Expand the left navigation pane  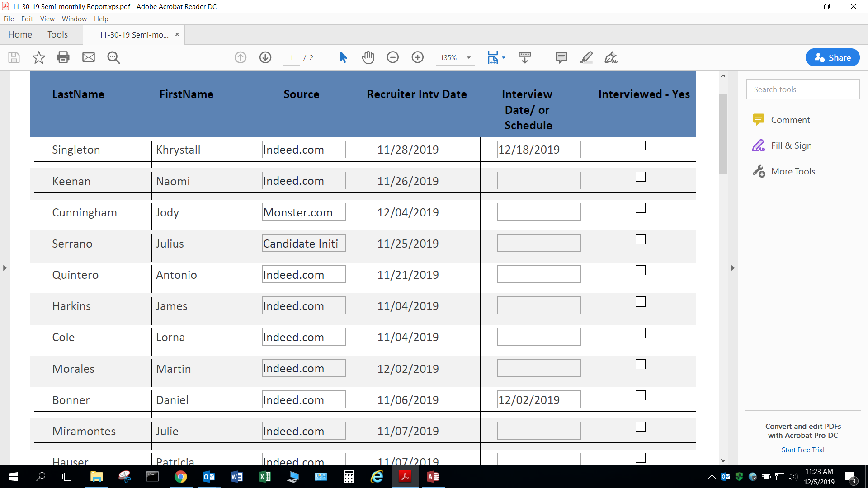(5, 268)
